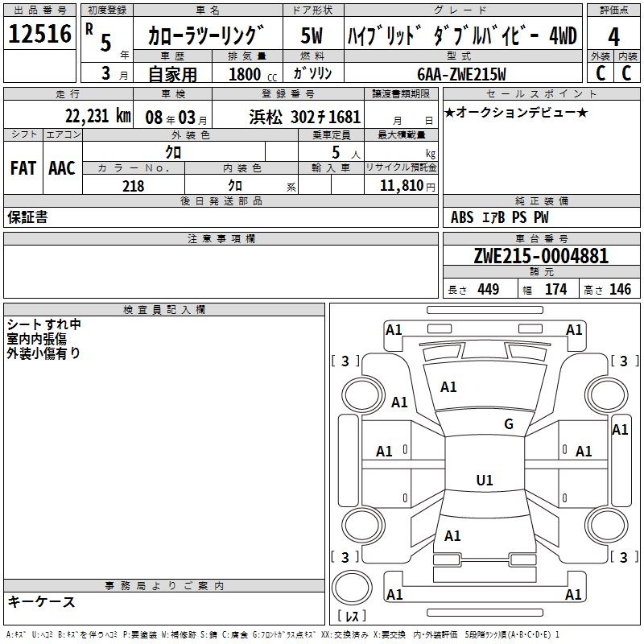644x644 pixels.
Task: Click the A1 mark on rear hatch
Action: [452, 536]
